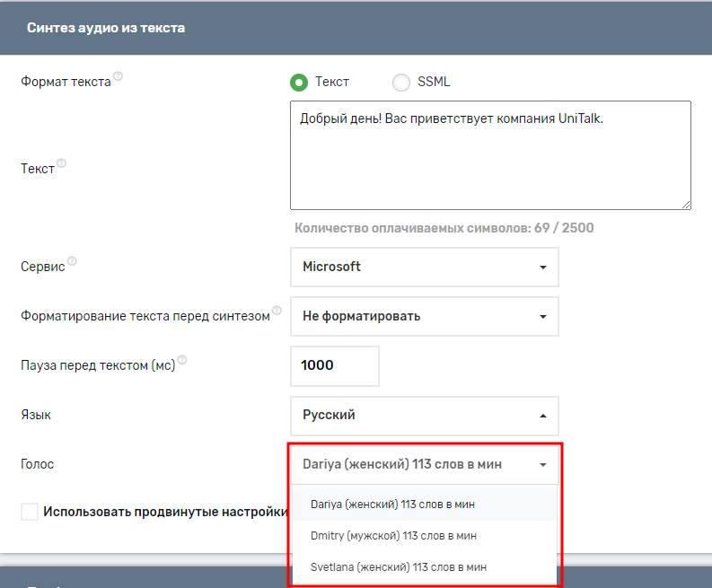Image resolution: width=712 pixels, height=588 pixels.
Task: Click the Синтез аудио из текста header
Action: click(x=106, y=28)
